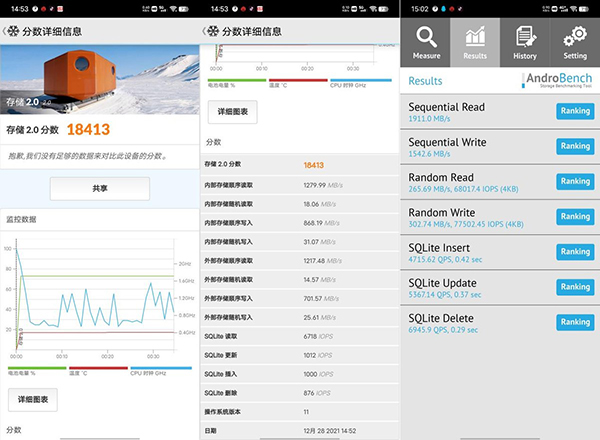This screenshot has height=440, width=600.
Task: Open the Measure magnifier tab
Action: tap(426, 42)
